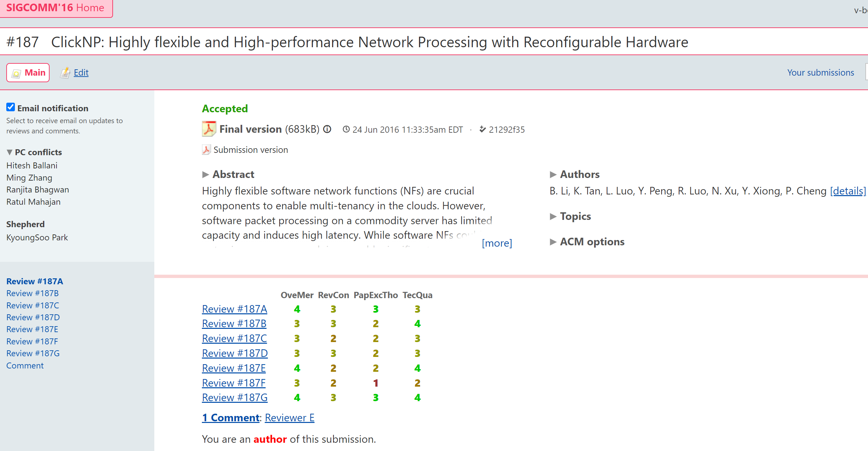Viewport: 868px width, 451px height.
Task: Open the Edit tab
Action: click(x=81, y=72)
